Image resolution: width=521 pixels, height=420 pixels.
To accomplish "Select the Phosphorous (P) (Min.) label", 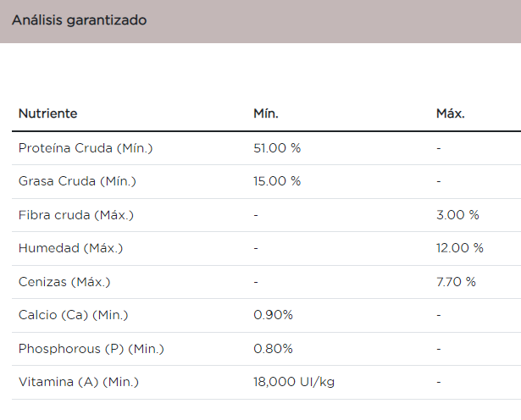I will tap(91, 349).
